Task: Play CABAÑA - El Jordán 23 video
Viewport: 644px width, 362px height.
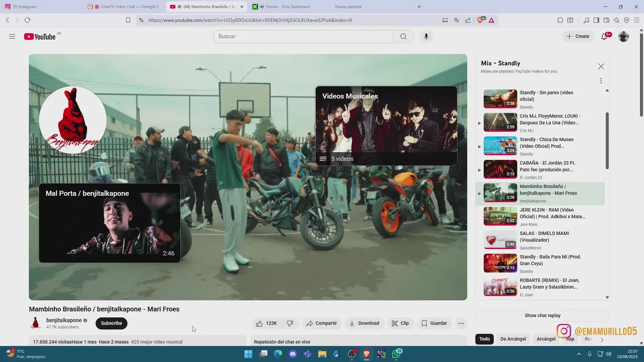Action: point(540,170)
